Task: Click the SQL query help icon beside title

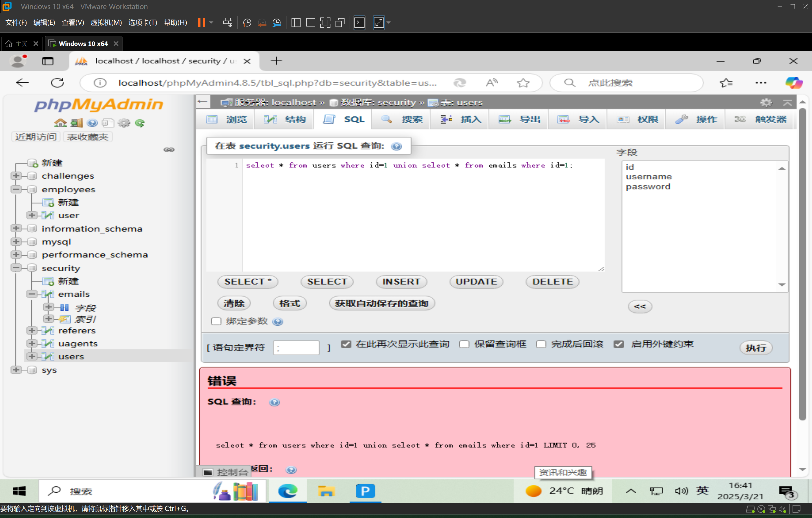Action: click(x=397, y=146)
